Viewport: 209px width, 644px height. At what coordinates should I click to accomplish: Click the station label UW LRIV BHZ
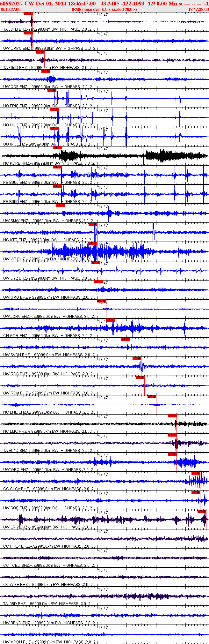click(15, 527)
